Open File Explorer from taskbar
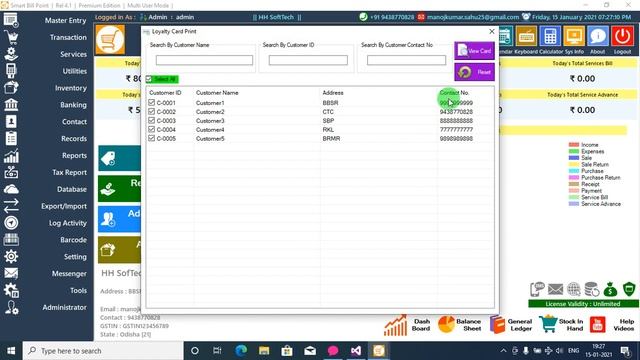Screen dimensions: 640x360 click(264, 351)
